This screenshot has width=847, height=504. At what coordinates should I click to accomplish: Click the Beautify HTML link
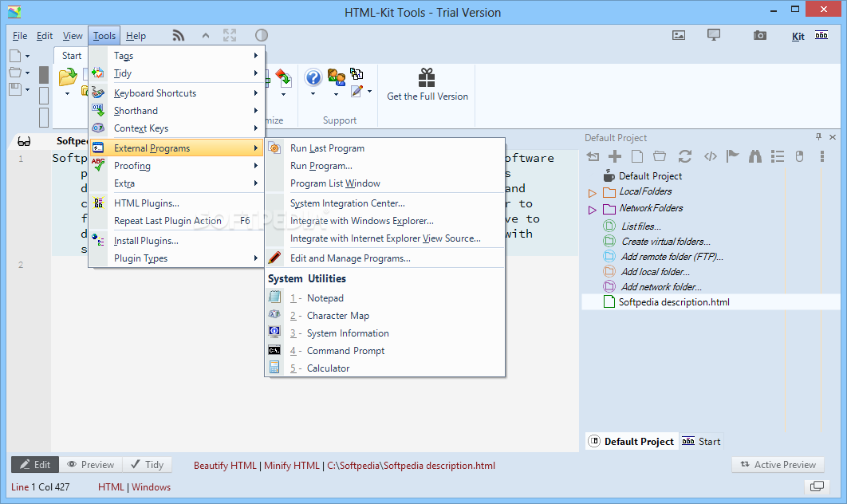pos(225,466)
